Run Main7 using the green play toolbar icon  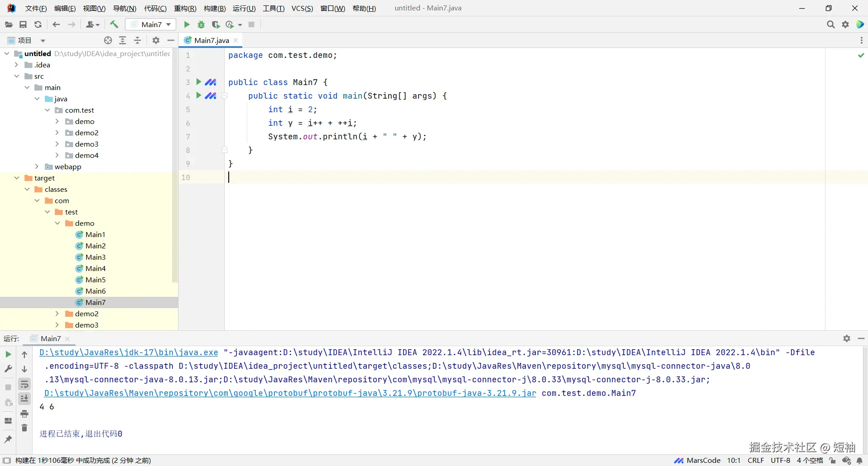coord(187,24)
